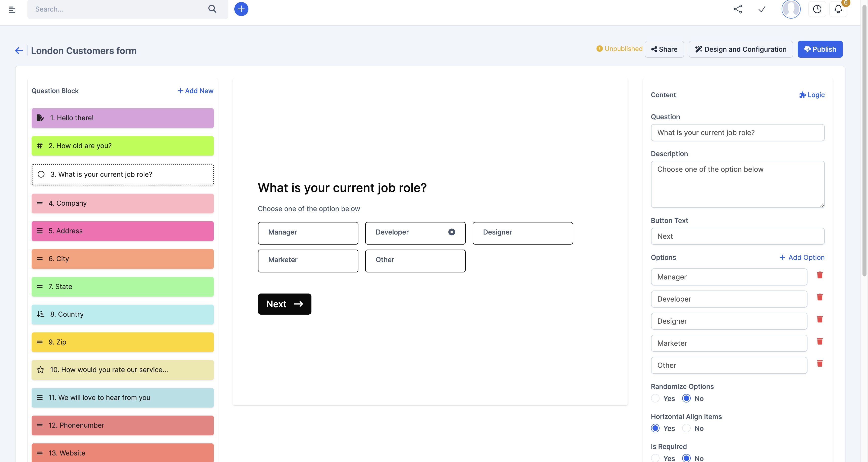
Task: Select the radio circle icon on job role question
Action: 41,174
